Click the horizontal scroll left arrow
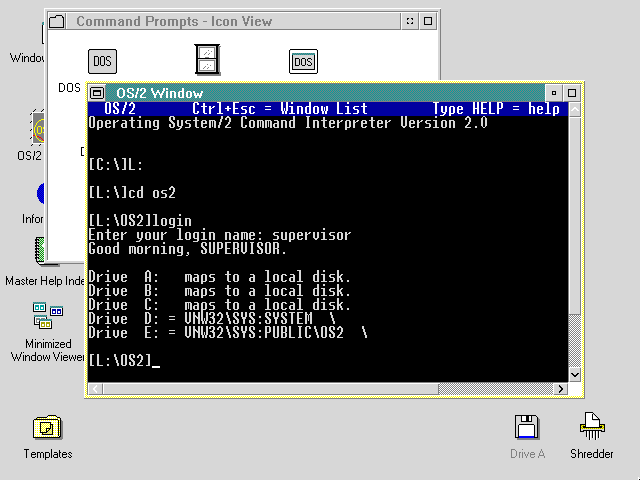 96,389
